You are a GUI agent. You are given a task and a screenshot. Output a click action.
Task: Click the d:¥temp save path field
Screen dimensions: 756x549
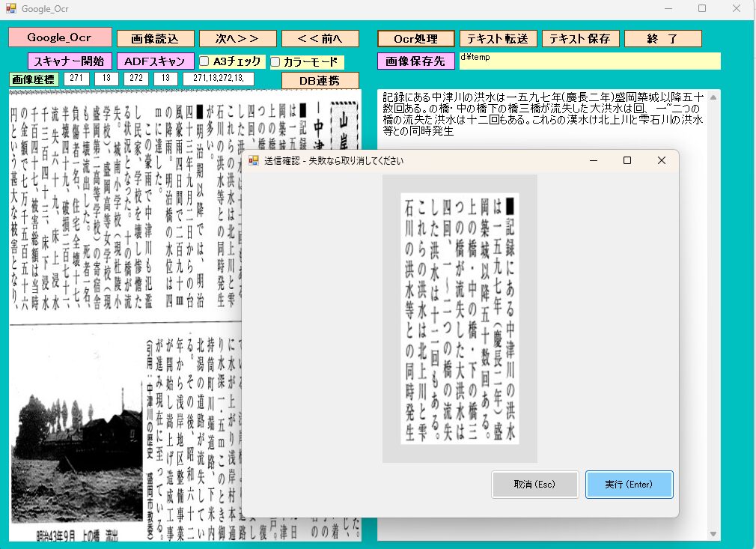tap(589, 61)
